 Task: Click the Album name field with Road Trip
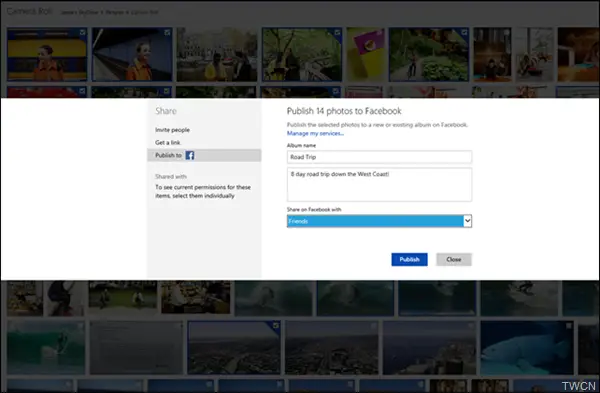click(x=379, y=157)
